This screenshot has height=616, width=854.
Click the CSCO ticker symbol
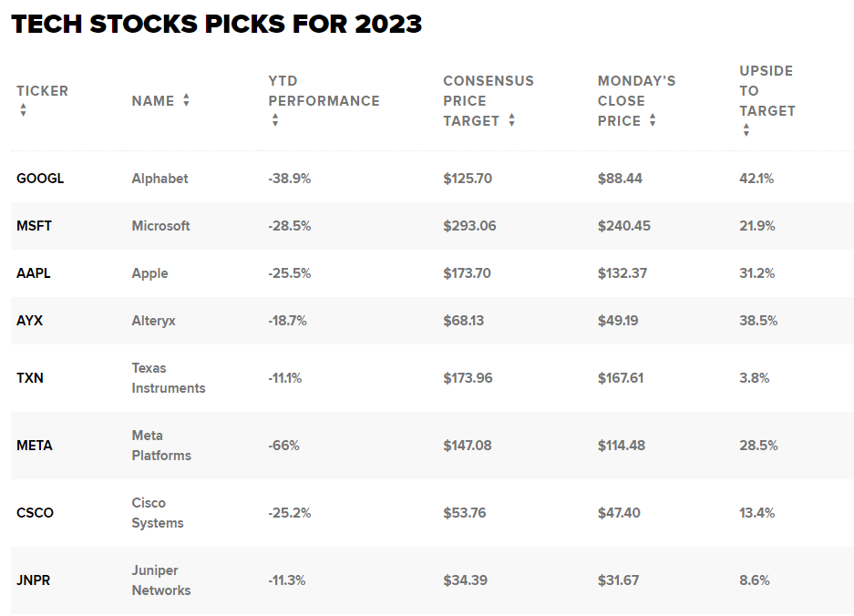36,513
